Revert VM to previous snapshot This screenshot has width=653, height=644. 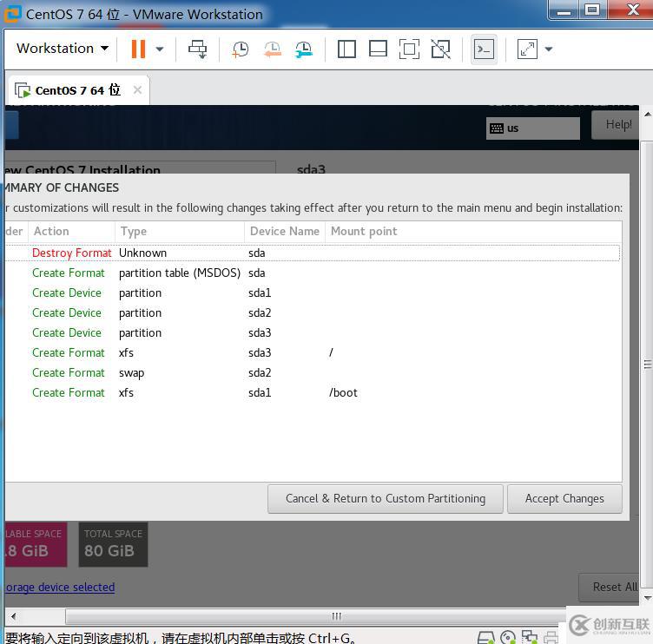click(x=273, y=49)
